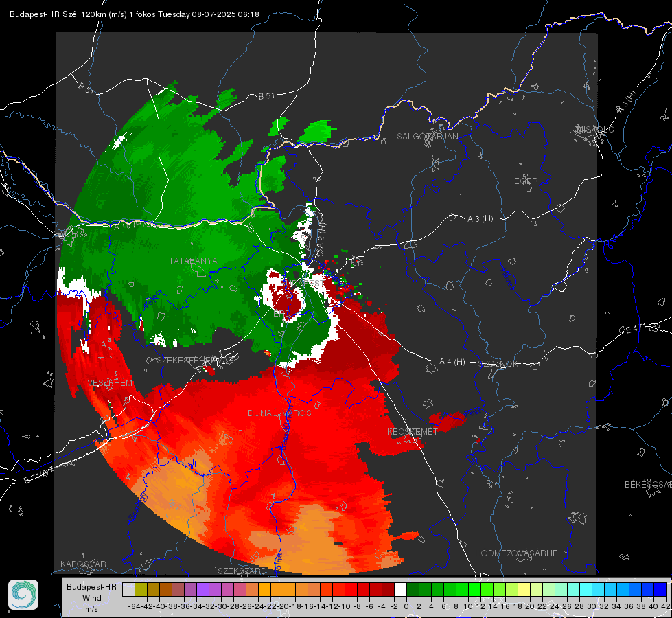672x618 pixels.
Task: Pick the bright red swatch between -10 and -8
Action: [351, 589]
